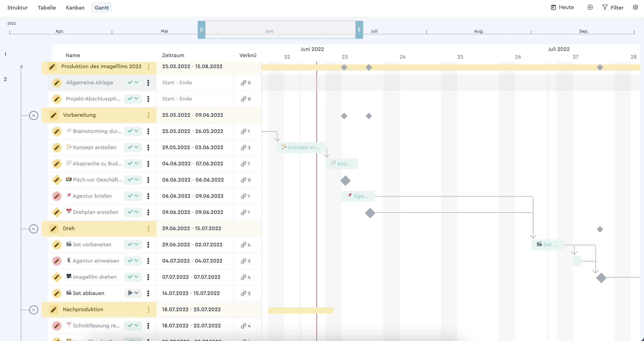Collapse the Nachproduktion group
644x341 pixels.
click(x=34, y=310)
